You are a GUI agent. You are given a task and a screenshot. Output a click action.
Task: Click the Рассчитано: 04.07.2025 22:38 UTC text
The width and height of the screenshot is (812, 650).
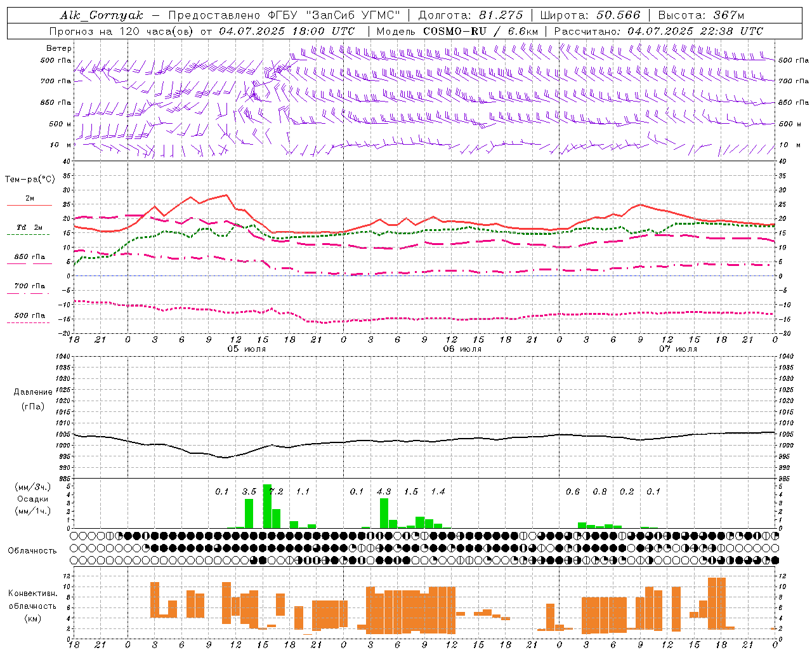click(x=658, y=31)
